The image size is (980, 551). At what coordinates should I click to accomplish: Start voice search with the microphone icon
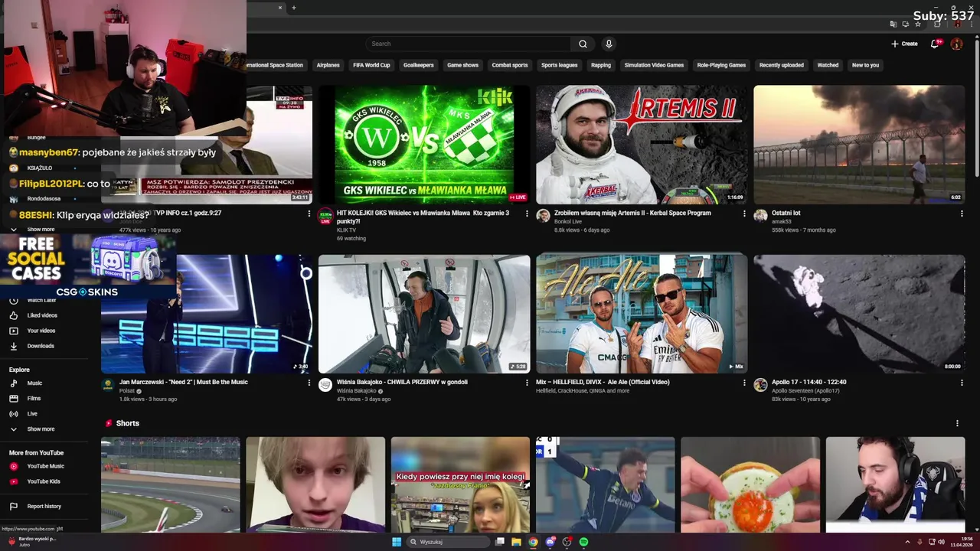pyautogui.click(x=609, y=44)
